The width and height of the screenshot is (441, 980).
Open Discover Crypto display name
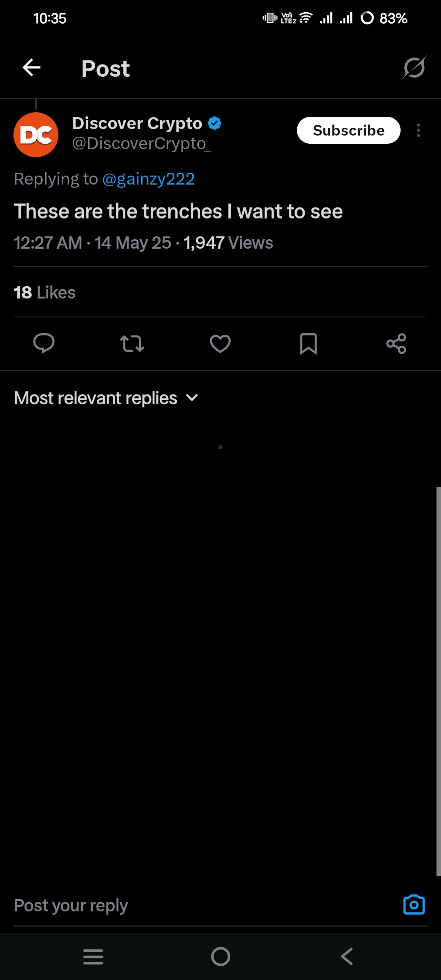click(137, 123)
